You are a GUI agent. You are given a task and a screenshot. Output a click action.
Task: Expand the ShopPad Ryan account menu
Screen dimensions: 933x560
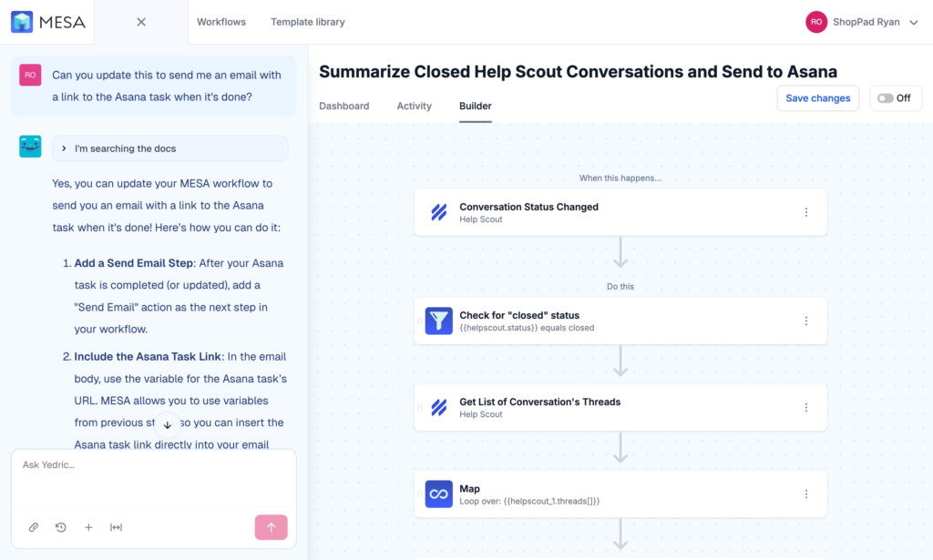(x=861, y=22)
